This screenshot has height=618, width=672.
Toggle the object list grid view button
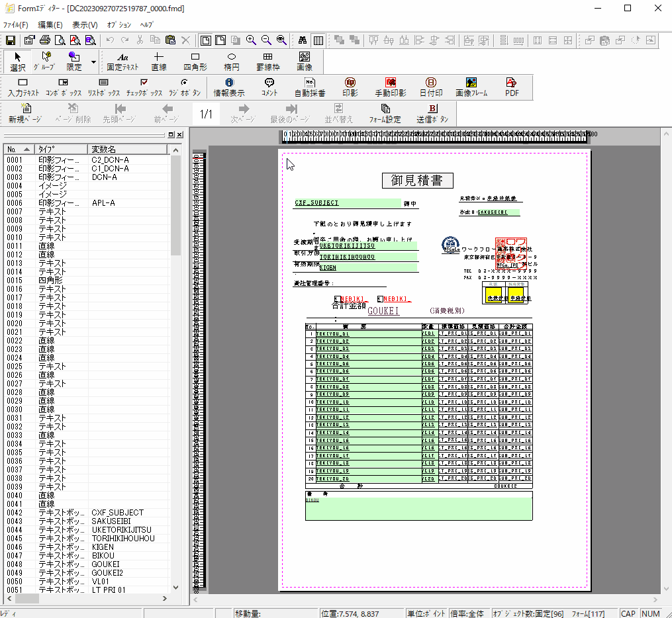tap(318, 40)
